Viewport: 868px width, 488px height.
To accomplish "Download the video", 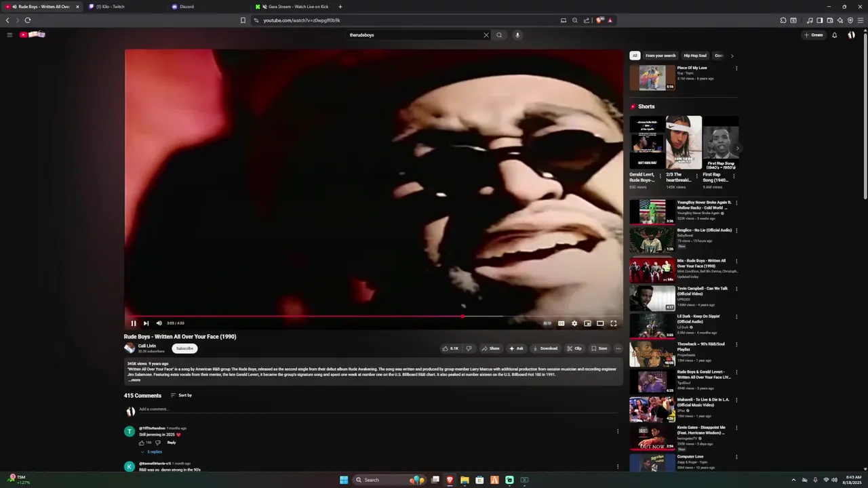I will 545,348.
